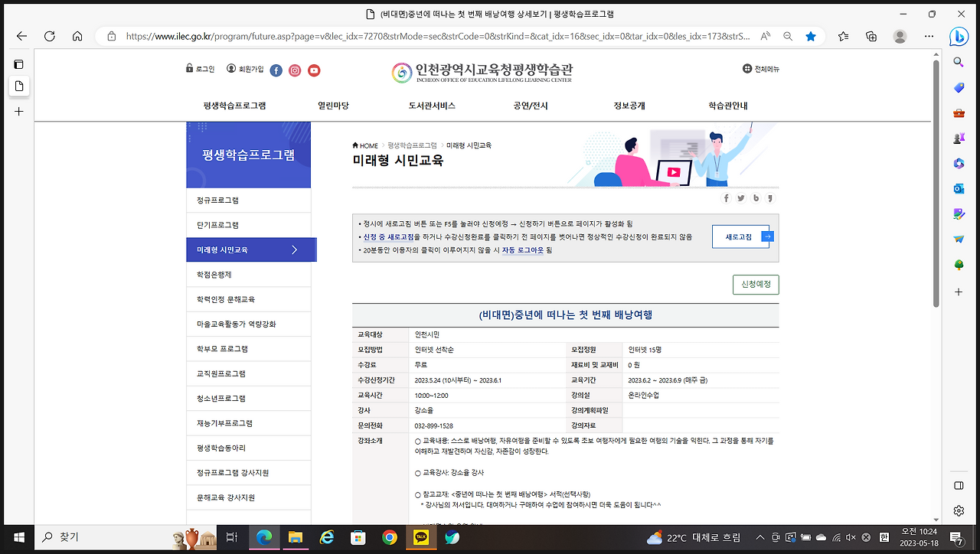The image size is (980, 554).
Task: Open browser profile avatar
Action: point(900,36)
